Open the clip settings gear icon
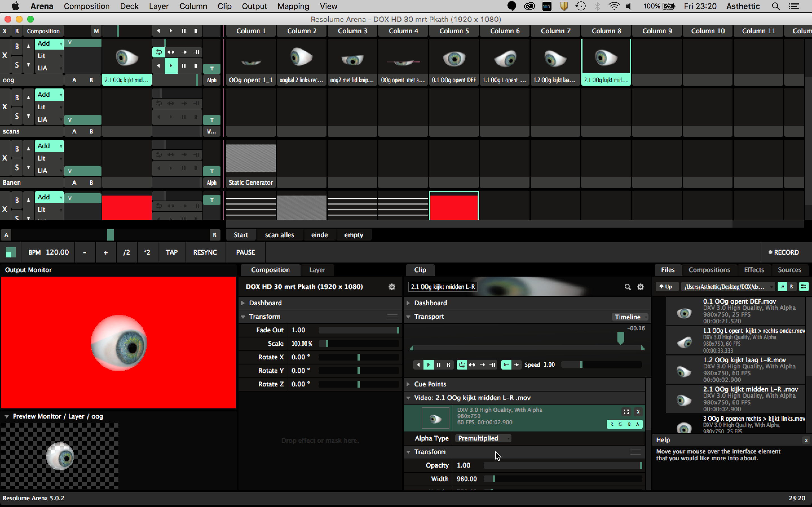The width and height of the screenshot is (812, 507). [640, 287]
